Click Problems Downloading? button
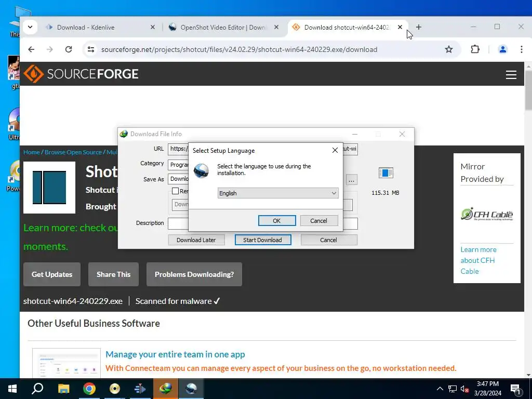Screen dimensions: 532x399 [194, 274]
